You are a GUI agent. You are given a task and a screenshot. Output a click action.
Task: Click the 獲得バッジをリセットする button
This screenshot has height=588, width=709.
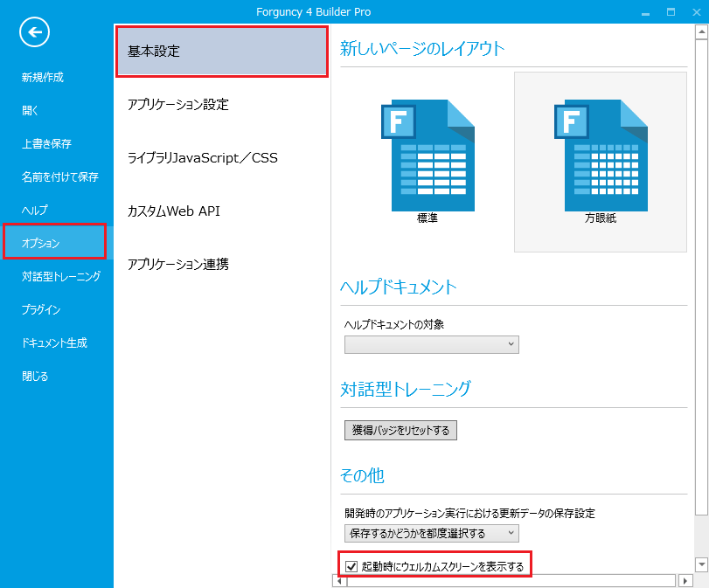coord(400,430)
